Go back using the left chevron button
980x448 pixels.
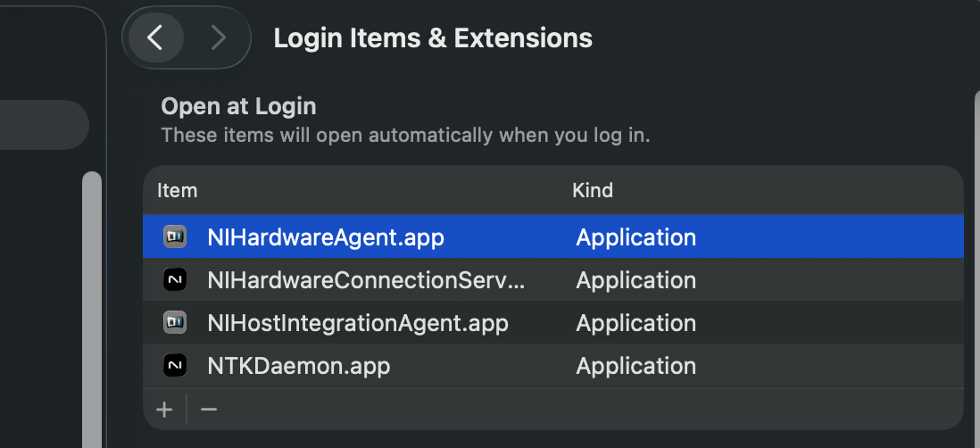(x=155, y=38)
